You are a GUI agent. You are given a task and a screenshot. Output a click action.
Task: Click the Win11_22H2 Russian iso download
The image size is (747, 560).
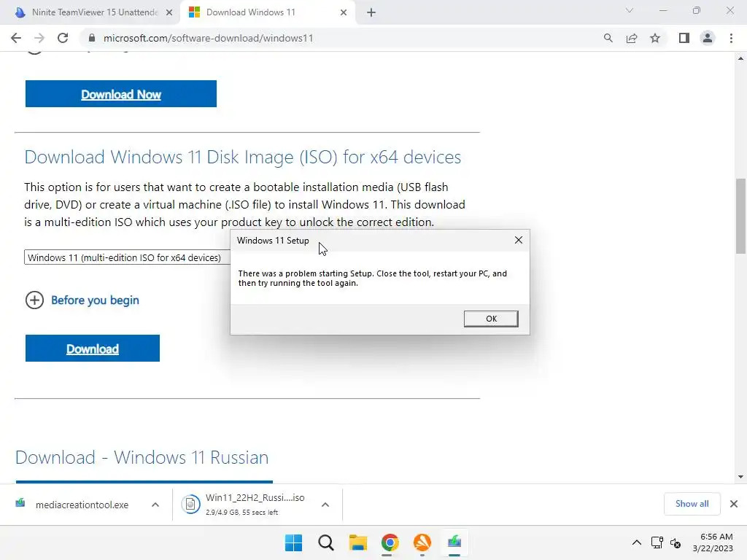click(255, 497)
